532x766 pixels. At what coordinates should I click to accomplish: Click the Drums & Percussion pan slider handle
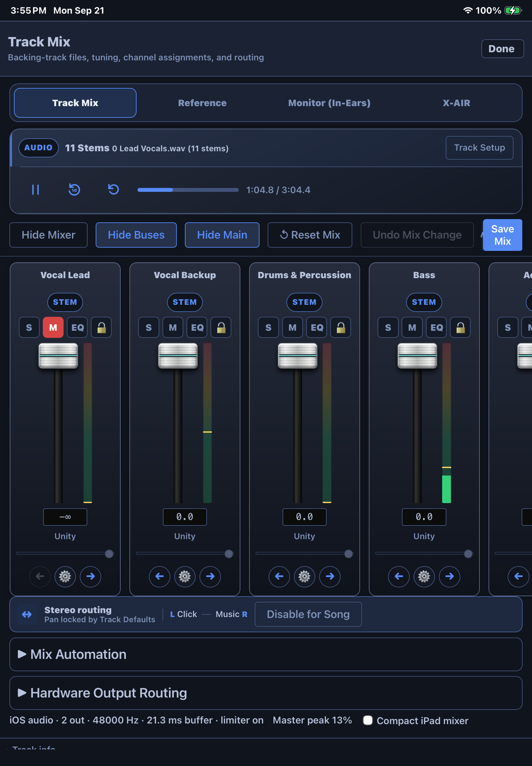tap(348, 554)
